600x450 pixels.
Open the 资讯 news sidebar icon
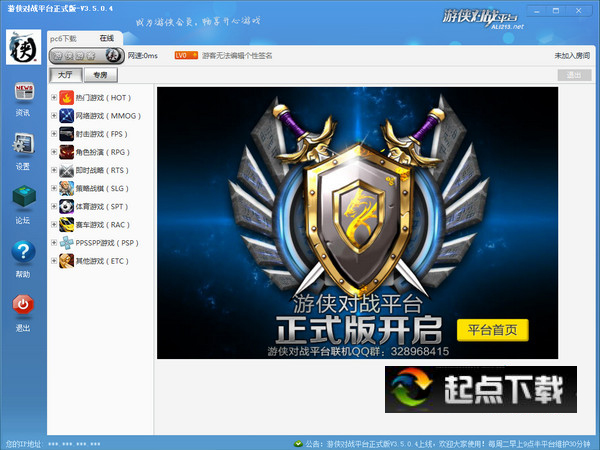(24, 92)
